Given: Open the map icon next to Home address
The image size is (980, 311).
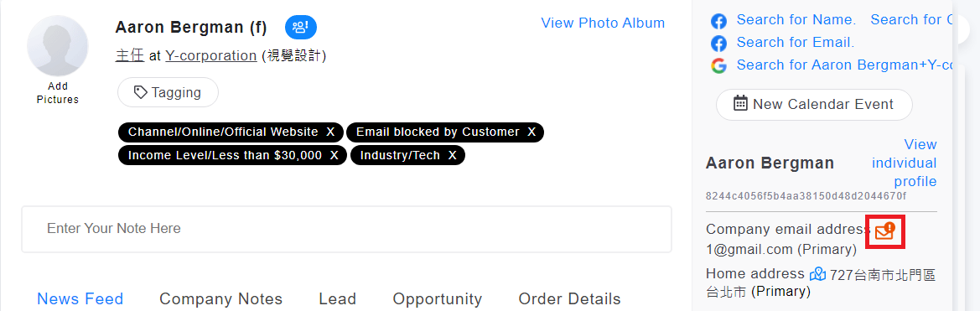Looking at the screenshot, I should (817, 273).
